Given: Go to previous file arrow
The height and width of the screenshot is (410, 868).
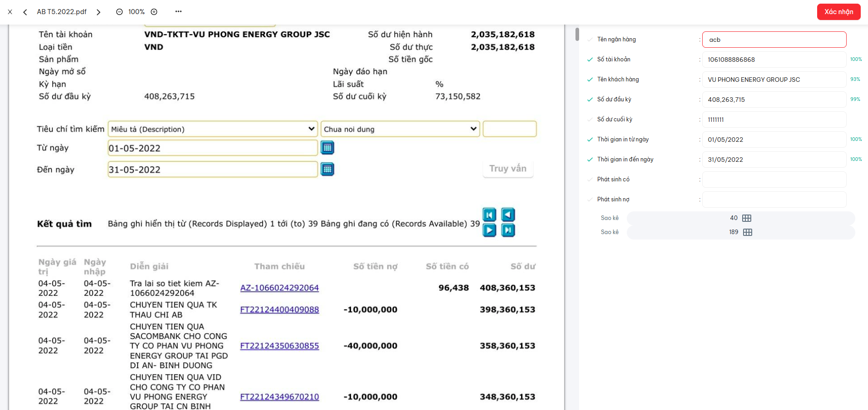Looking at the screenshot, I should [x=25, y=12].
